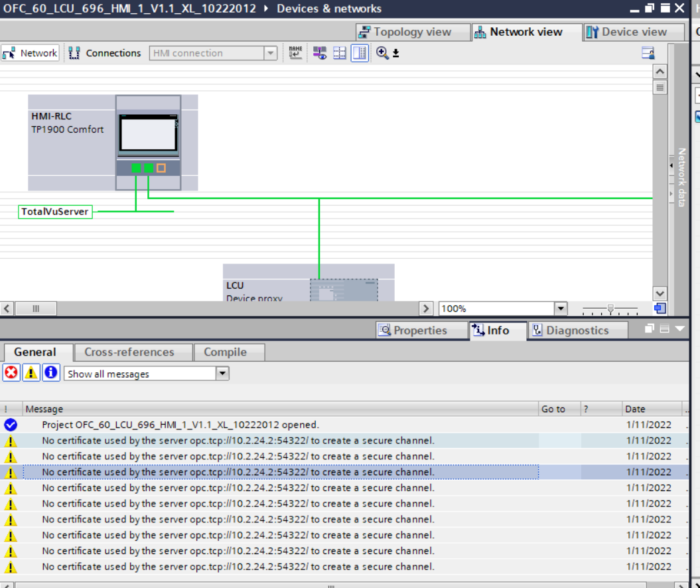Click the zoom slider in network view
This screenshot has width=700, height=588.
(x=610, y=309)
